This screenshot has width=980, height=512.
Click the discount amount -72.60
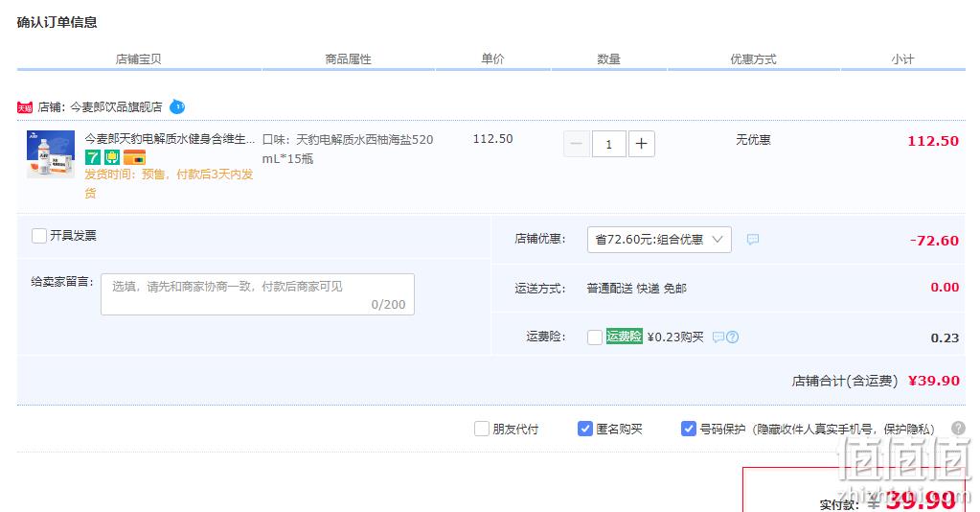(934, 241)
